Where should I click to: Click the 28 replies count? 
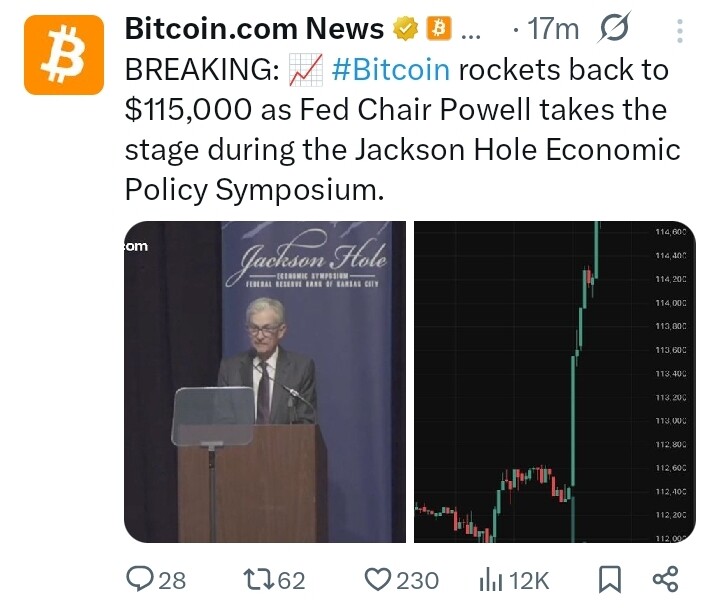coord(172,580)
